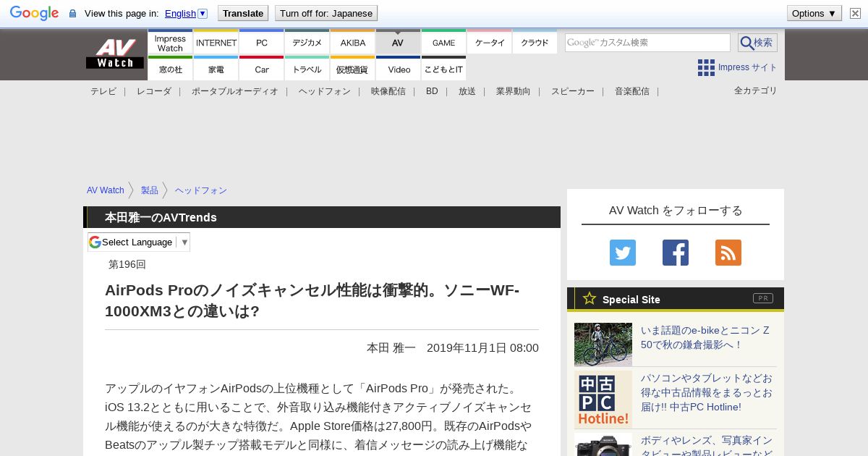Open the ポータブルオーディオ category
868x456 pixels.
(235, 91)
